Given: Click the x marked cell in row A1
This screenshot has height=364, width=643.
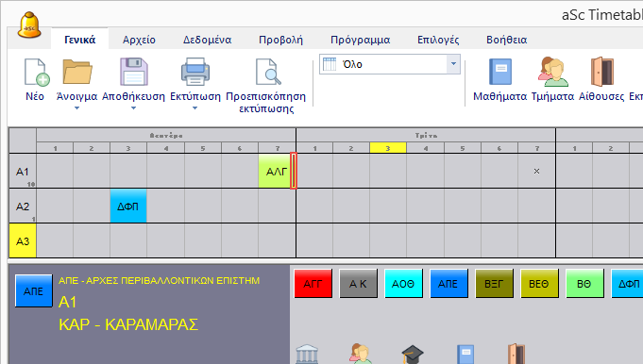Looking at the screenshot, I should coord(536,171).
